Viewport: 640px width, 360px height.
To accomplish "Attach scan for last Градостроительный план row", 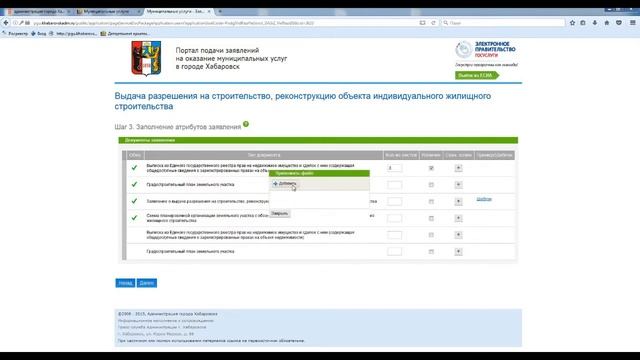I will (x=458, y=251).
